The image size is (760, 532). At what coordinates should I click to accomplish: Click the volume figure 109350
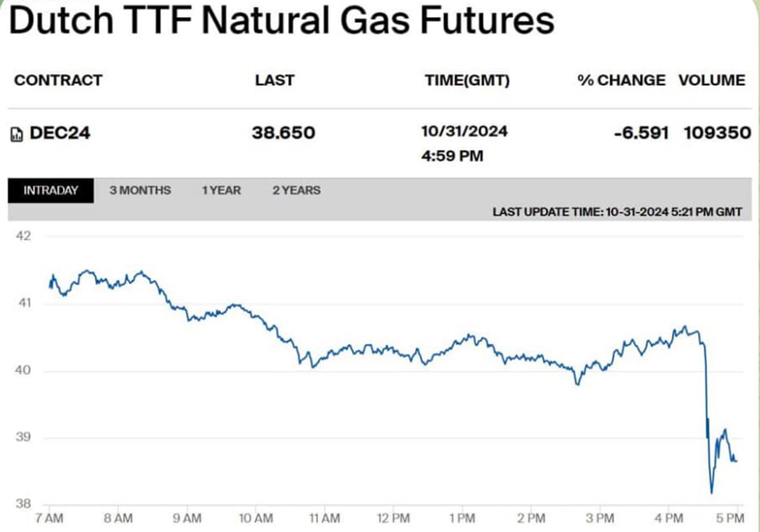[x=718, y=133]
